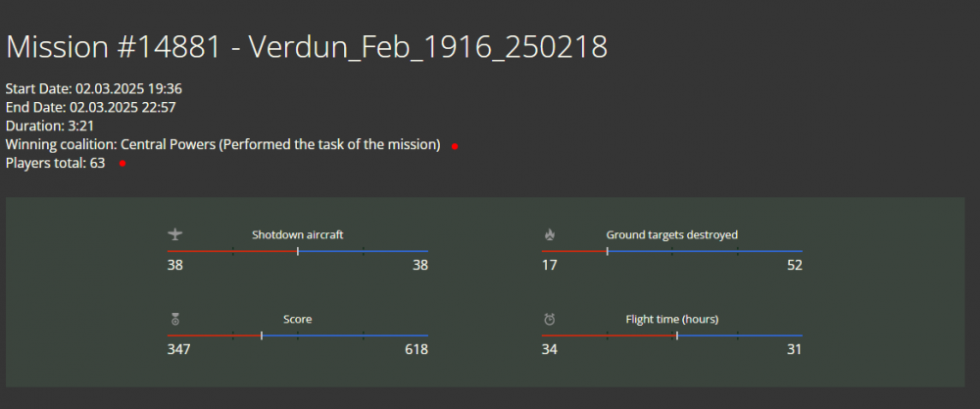Click the red side score value 347
The width and height of the screenshot is (980, 409).
click(x=179, y=349)
